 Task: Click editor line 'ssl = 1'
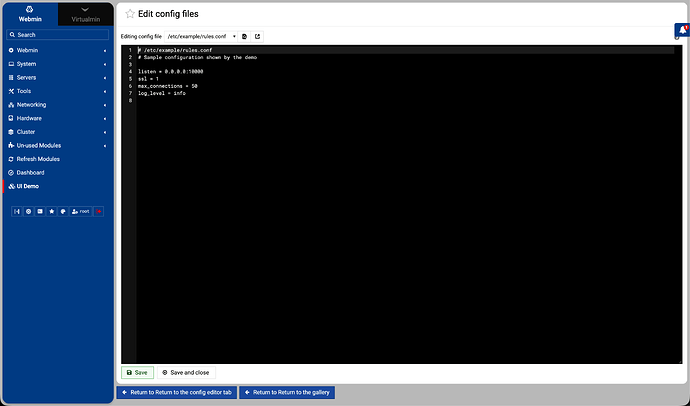(x=148, y=79)
